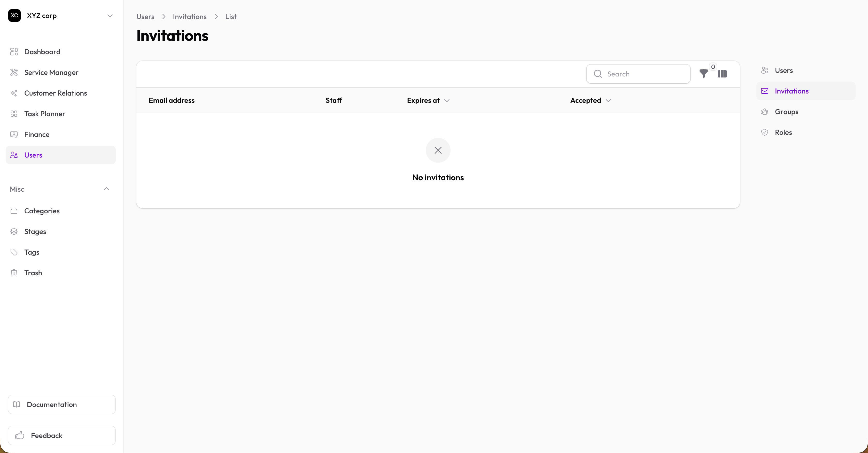868x453 pixels.
Task: Click the Stages layers icon
Action: tap(14, 231)
